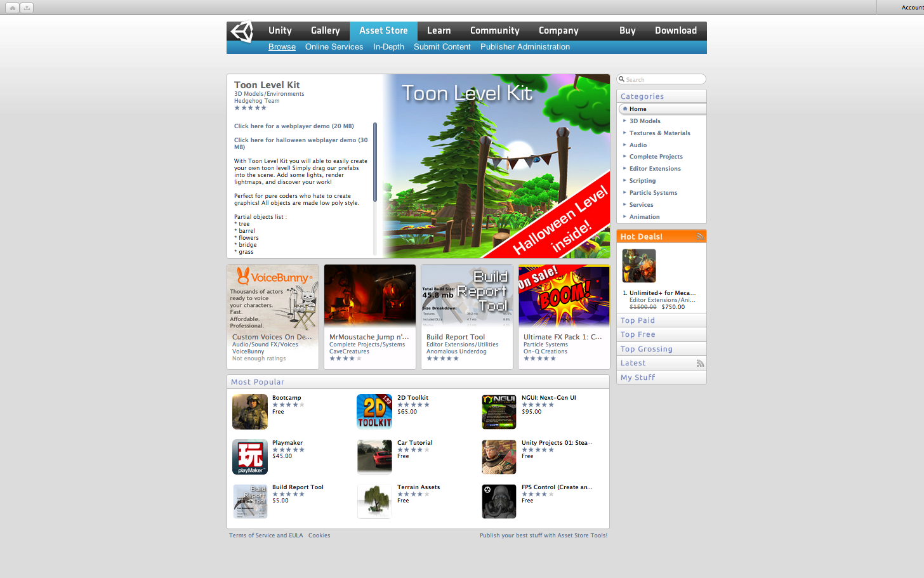
Task: Expand Complete Projects category
Action: [x=656, y=157]
